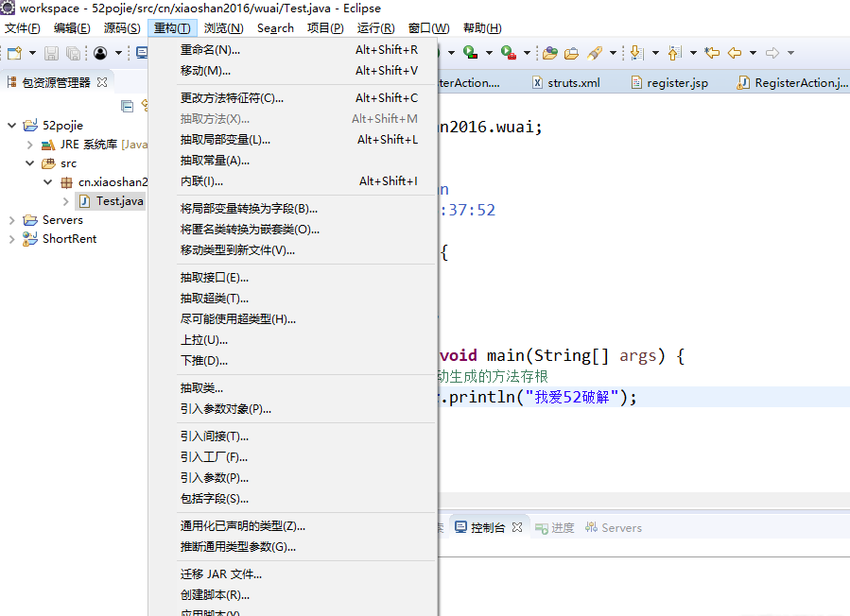Viewport: 850px width, 616px height.
Task: Click the Next Annotation toolbar icon
Action: click(637, 54)
